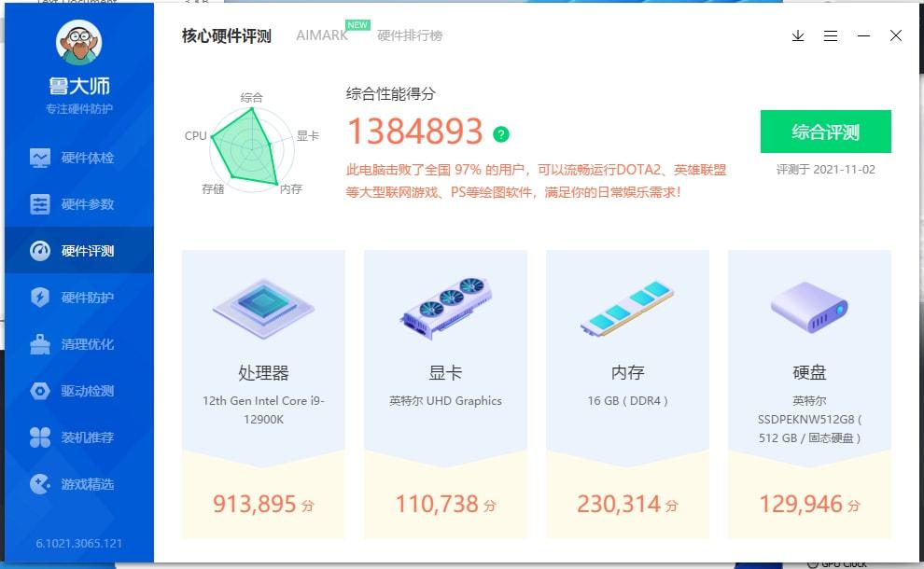The image size is (924, 569).
Task: Switch to the AIMARK tab
Action: 322,35
